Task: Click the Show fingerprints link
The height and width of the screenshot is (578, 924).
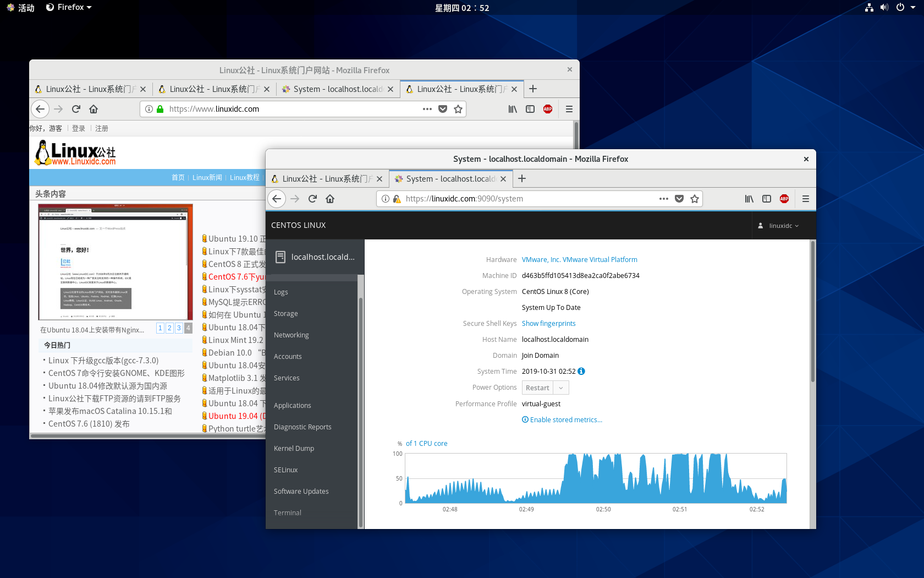Action: [548, 323]
